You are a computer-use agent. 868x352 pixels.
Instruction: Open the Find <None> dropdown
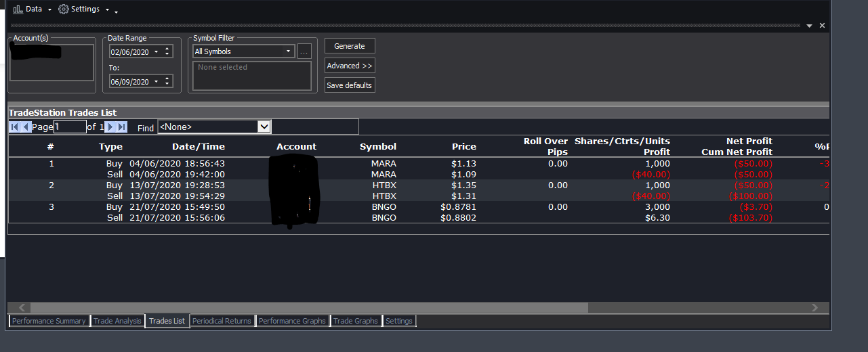tap(264, 127)
